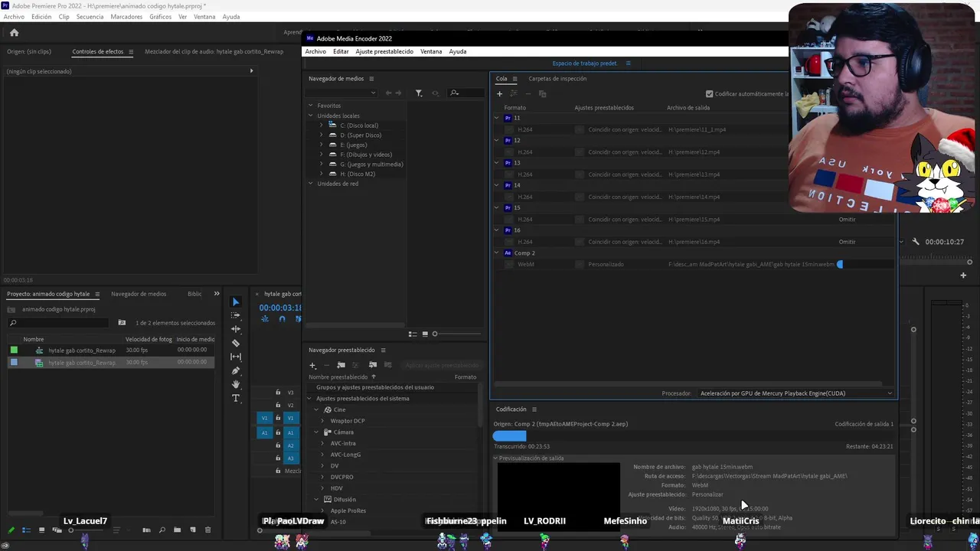Screen dimensions: 980x551
Task: Open Ajuste preestablecido menu in Media Encoder
Action: tap(384, 51)
